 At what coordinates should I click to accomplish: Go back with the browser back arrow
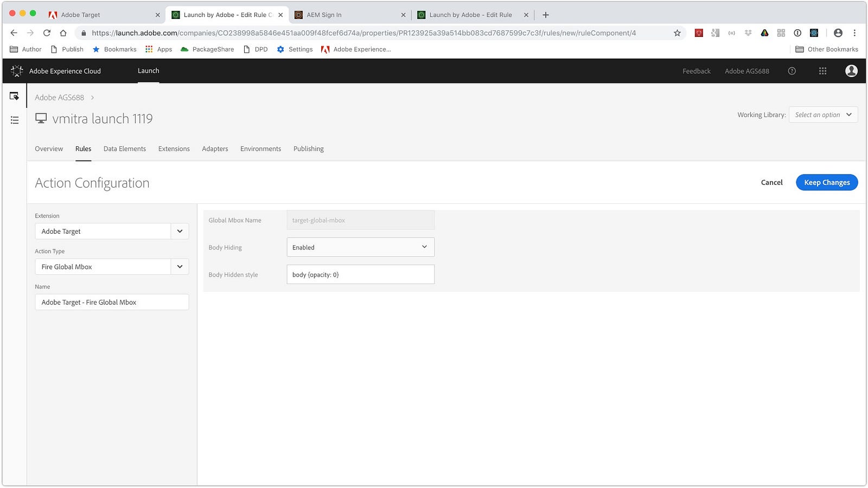coord(14,33)
